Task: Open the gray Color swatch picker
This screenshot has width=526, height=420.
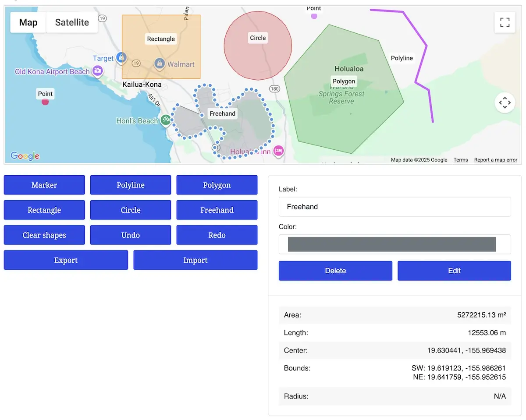Action: [391, 244]
